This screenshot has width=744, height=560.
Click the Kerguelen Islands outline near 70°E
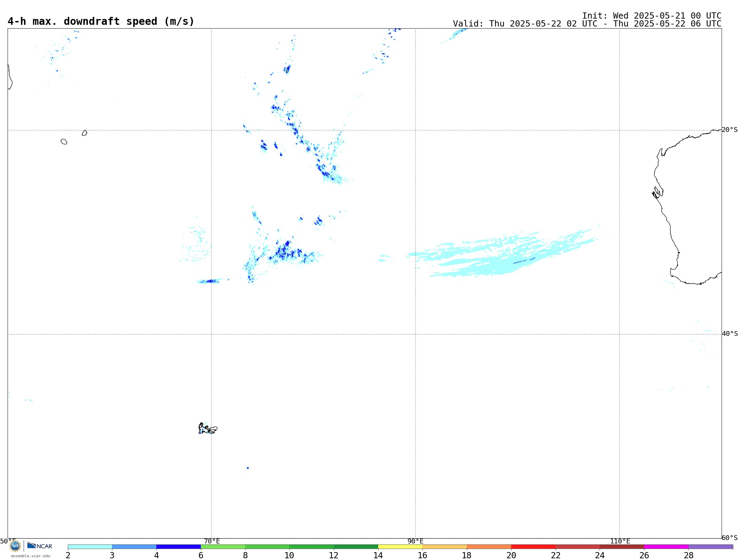tap(208, 428)
